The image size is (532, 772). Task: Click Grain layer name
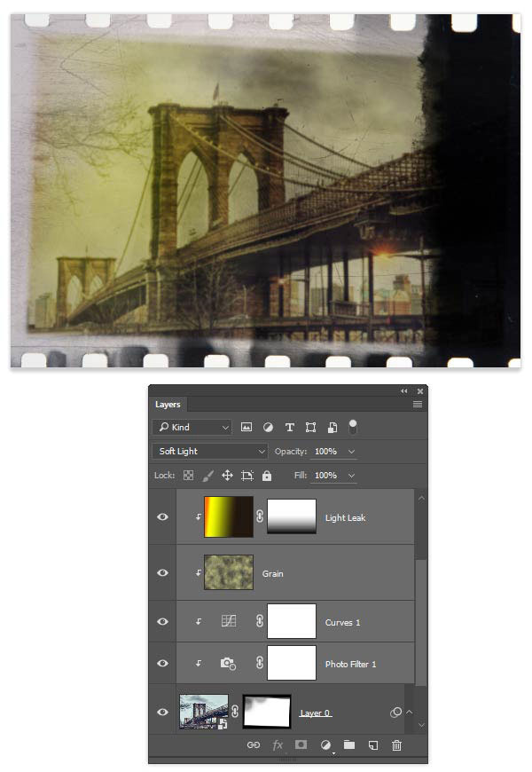pos(272,573)
